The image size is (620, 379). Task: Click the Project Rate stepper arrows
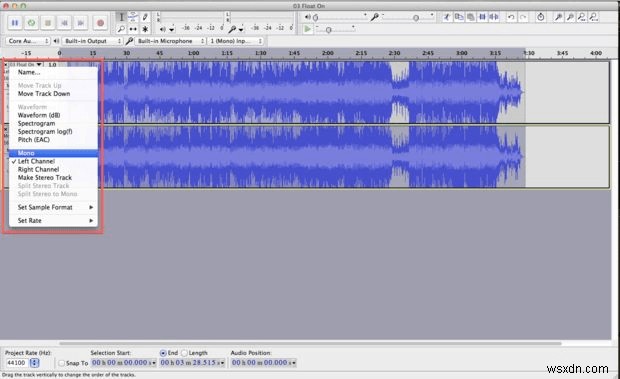coord(34,363)
